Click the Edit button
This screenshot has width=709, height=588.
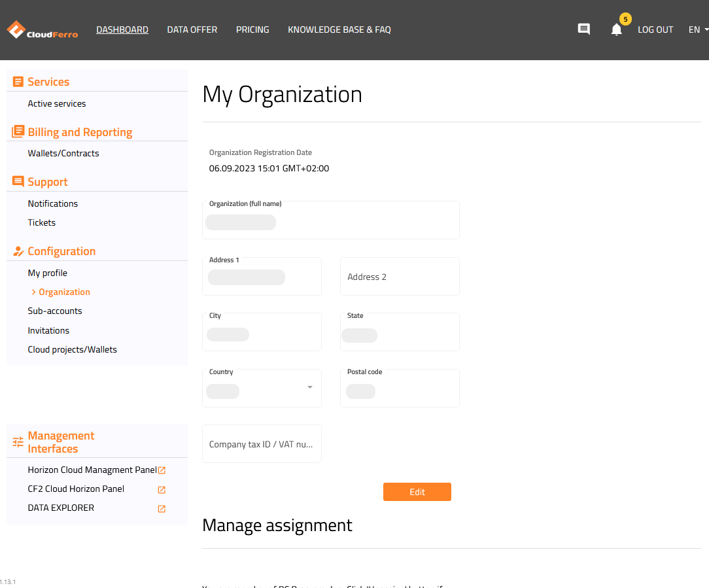point(417,492)
